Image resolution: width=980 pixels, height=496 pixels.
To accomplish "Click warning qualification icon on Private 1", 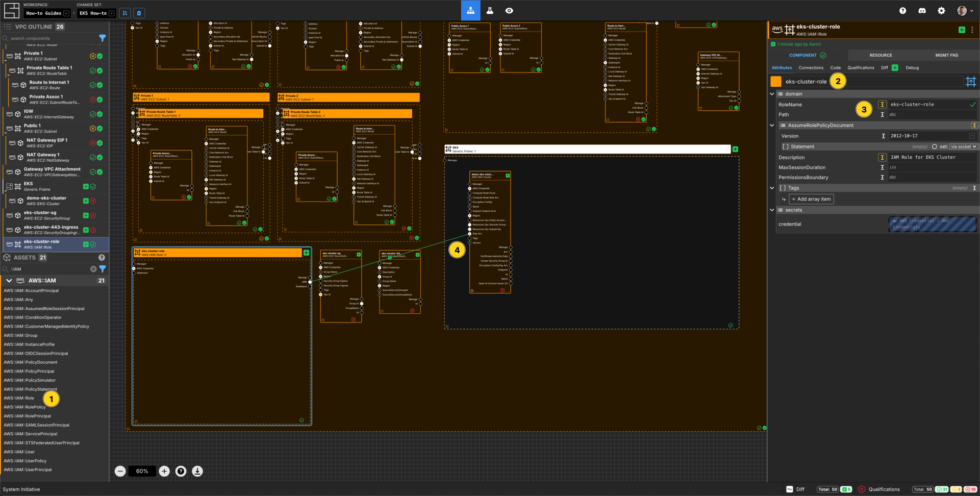I will (x=92, y=56).
